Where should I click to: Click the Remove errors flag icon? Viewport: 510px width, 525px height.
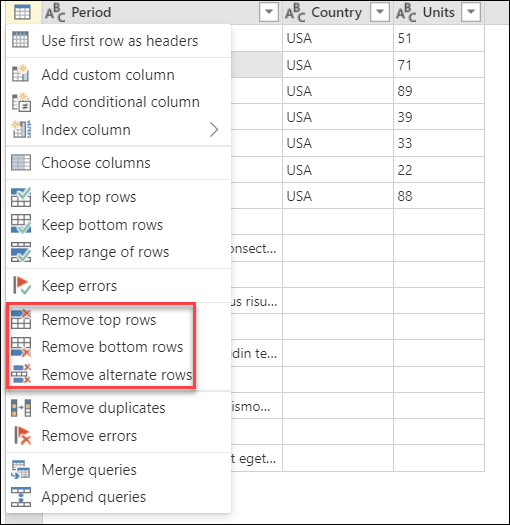[x=22, y=436]
